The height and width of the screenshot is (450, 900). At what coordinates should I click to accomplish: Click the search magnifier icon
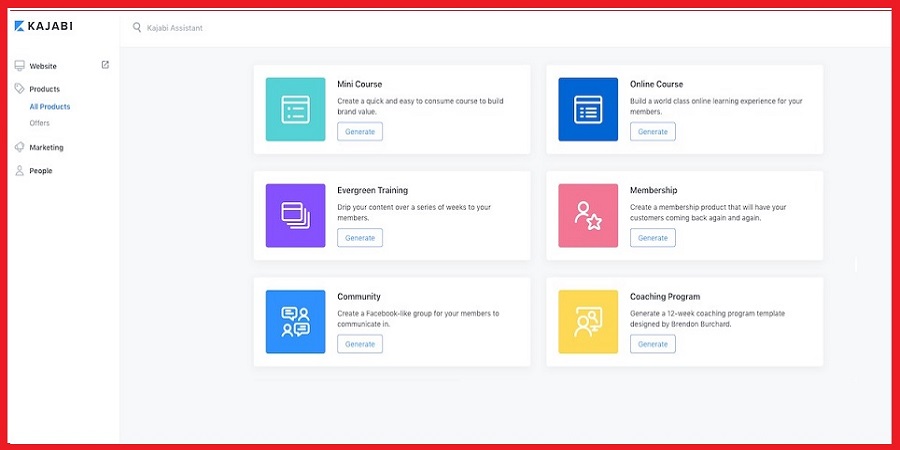[x=137, y=27]
